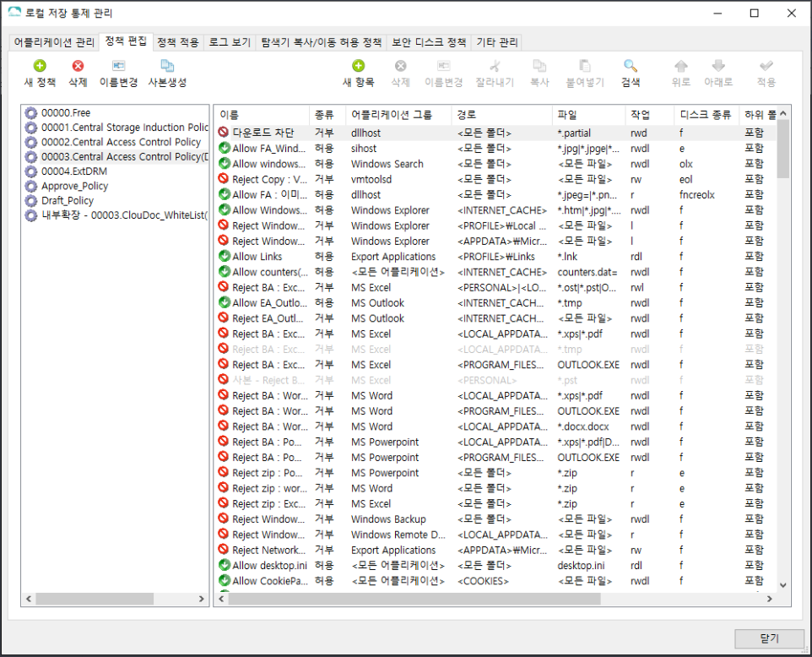The width and height of the screenshot is (812, 657).
Task: Select 00001.Central Storage Induction Policy
Action: click(x=124, y=128)
